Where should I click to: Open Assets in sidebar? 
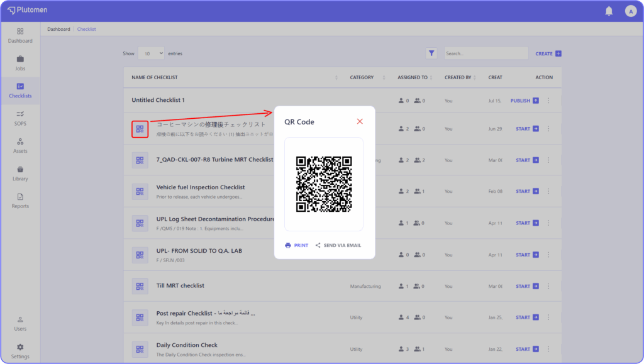[x=20, y=146]
